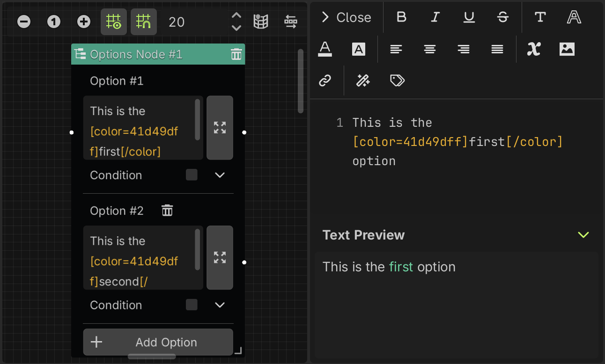Align text right
Viewport: 605px width, 364px height.
point(464,49)
